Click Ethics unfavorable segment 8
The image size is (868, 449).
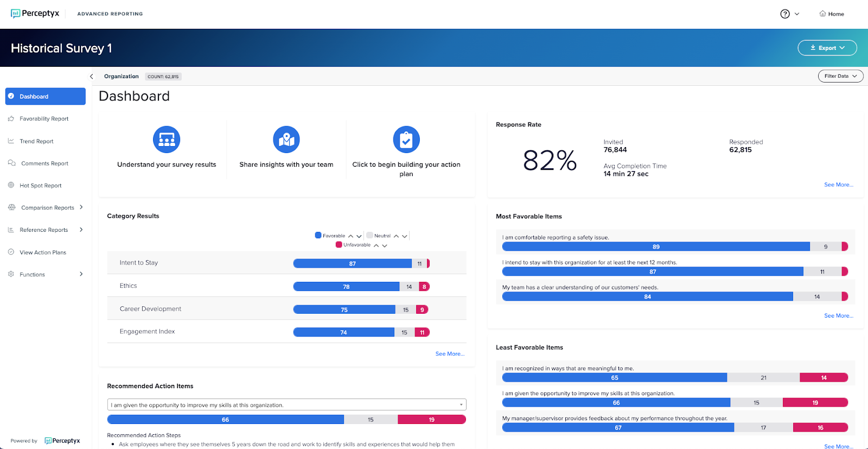424,287
